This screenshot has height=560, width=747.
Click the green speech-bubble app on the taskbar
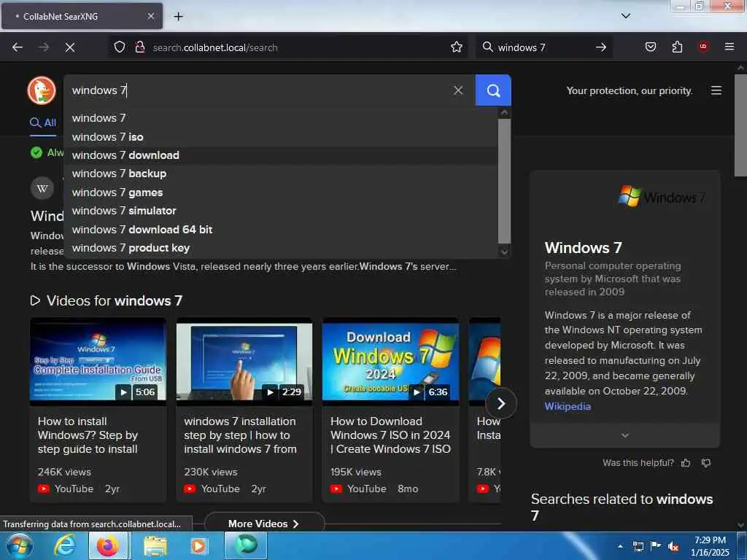pos(246,545)
